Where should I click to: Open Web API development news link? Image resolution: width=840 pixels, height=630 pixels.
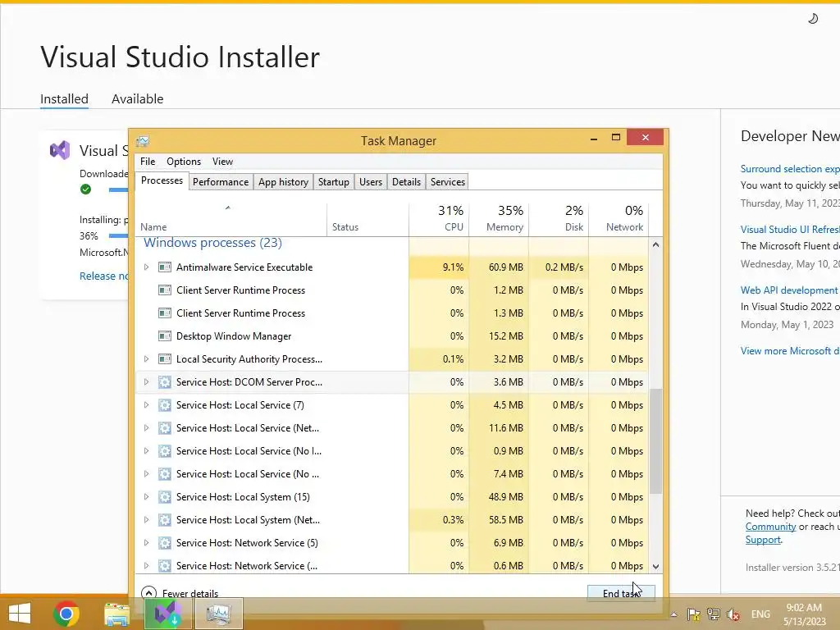[x=789, y=290]
